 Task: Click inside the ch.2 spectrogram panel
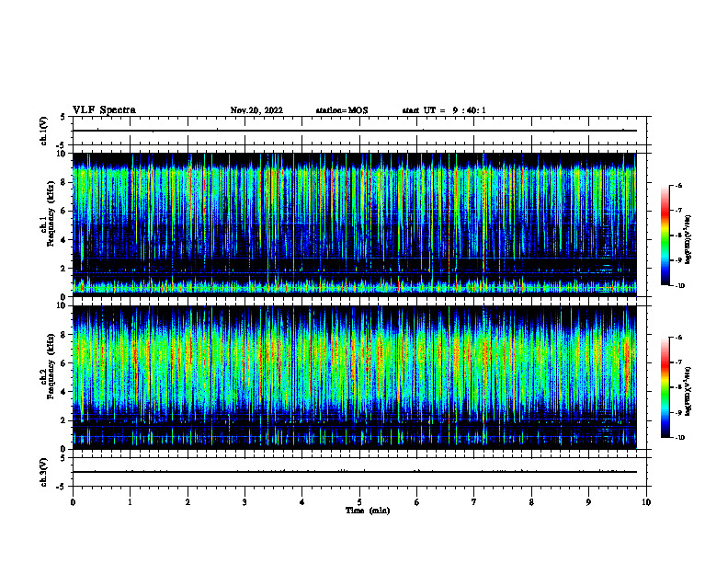tap(355, 377)
